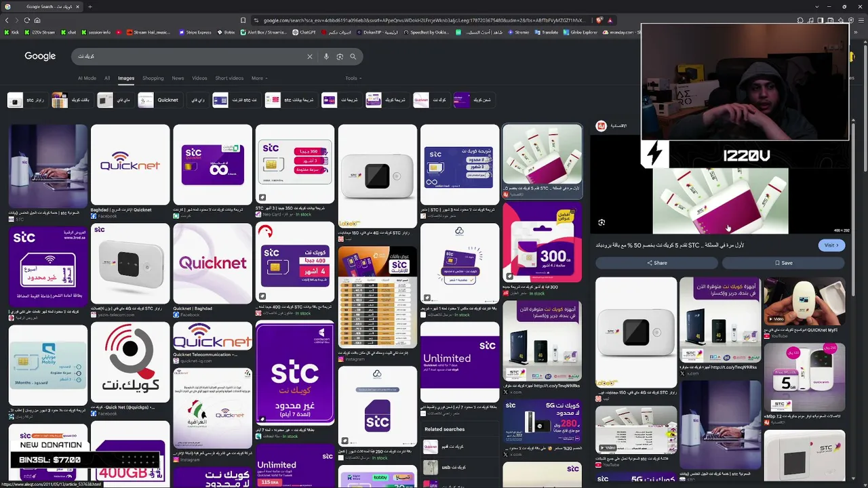This screenshot has width=868, height=488.
Task: Open the ChatGPT bookmark
Action: tap(304, 32)
